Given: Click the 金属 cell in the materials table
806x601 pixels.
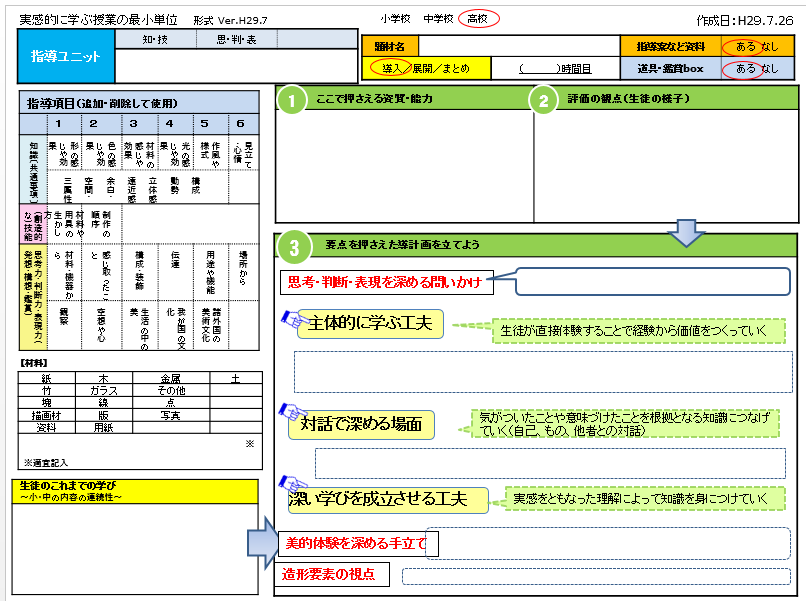Looking at the screenshot, I should tap(171, 378).
